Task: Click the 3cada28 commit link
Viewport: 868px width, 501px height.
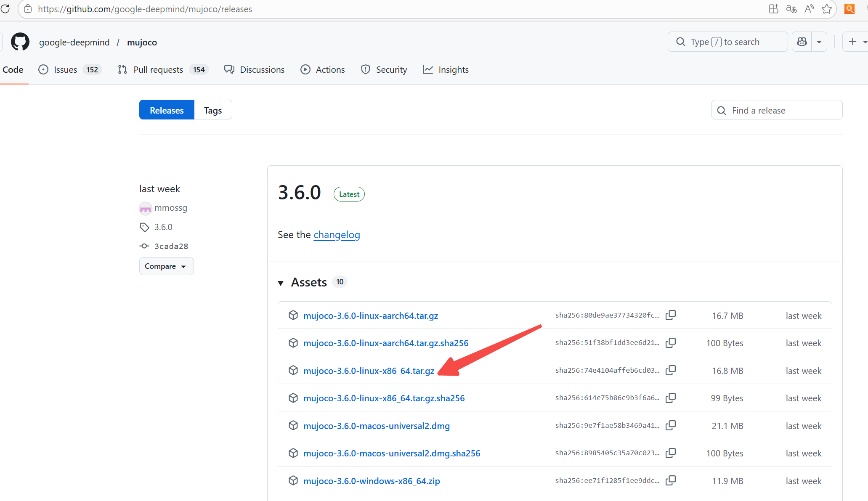Action: click(x=171, y=246)
